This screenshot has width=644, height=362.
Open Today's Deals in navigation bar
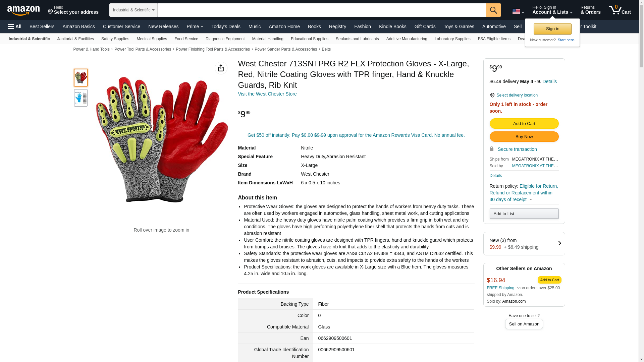coord(226,26)
